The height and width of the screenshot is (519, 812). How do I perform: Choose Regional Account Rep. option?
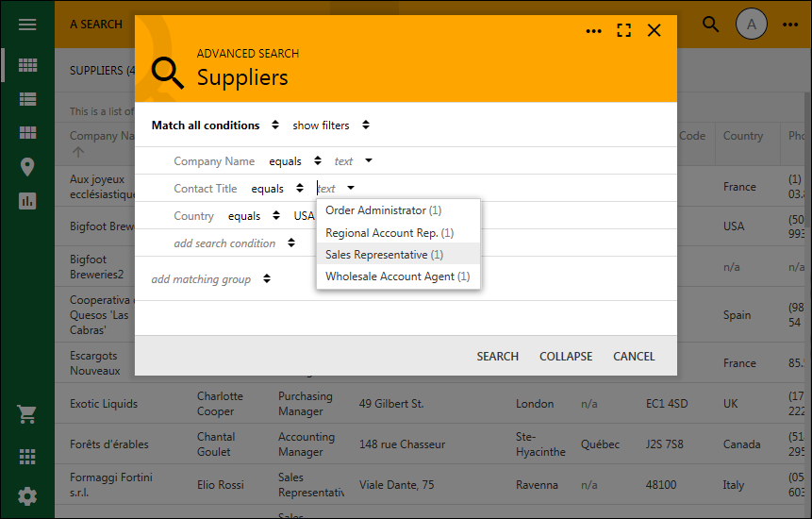point(398,232)
